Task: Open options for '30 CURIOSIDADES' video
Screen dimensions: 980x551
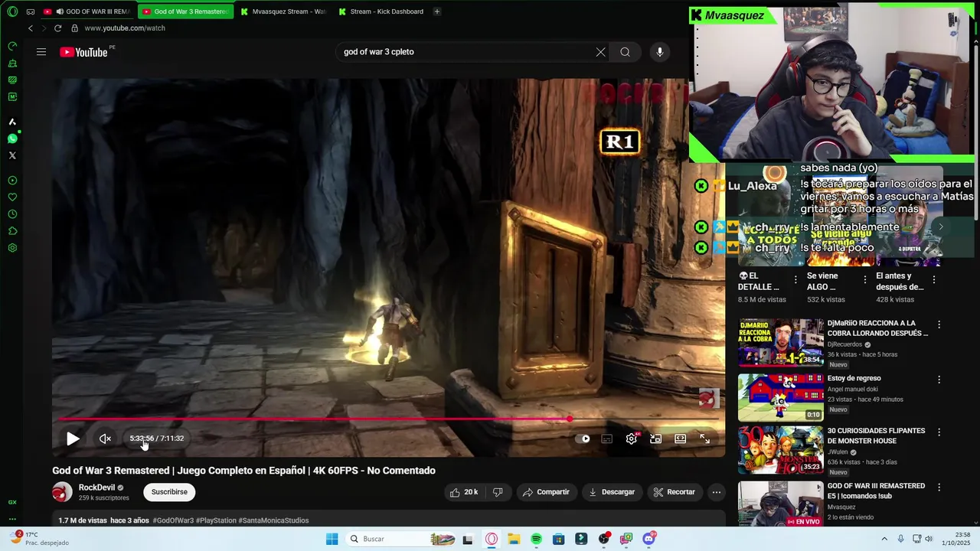Action: [939, 432]
